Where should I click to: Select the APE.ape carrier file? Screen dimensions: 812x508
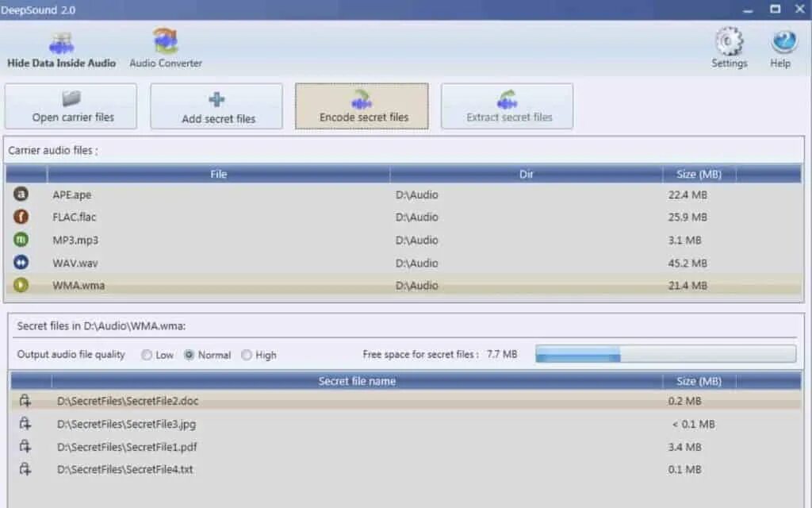click(404, 195)
